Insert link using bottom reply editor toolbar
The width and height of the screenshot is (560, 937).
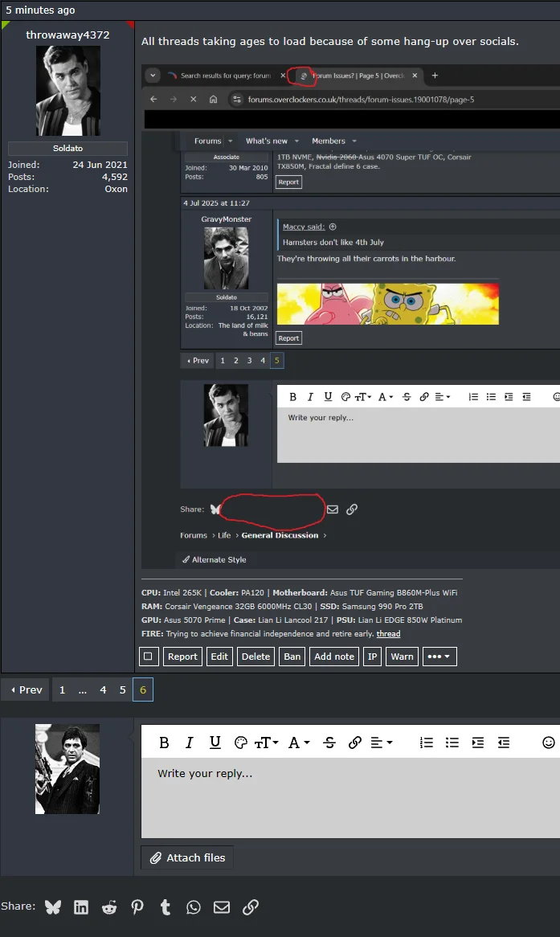point(355,743)
